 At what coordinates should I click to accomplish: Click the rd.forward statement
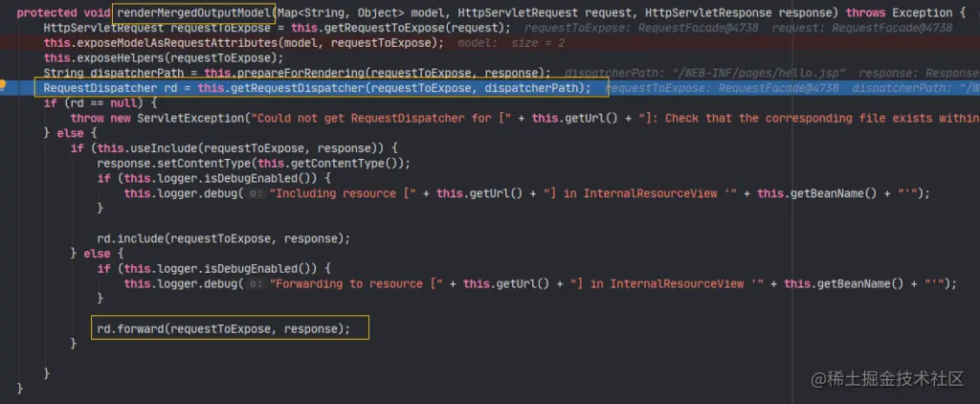[224, 329]
